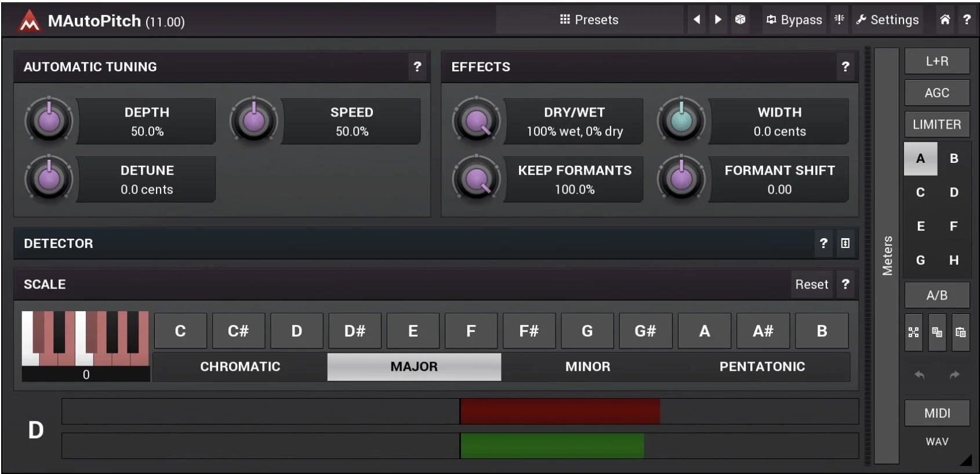Click the undo arrow icon
This screenshot has width=980, height=474.
click(x=920, y=375)
